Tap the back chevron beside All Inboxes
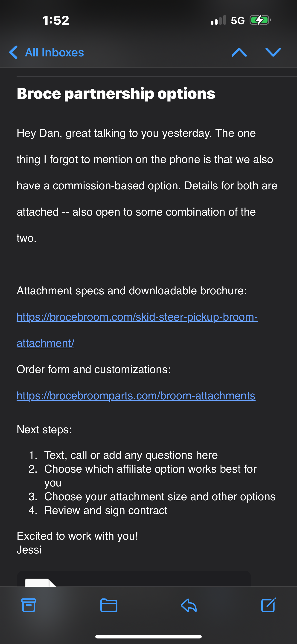 14,52
